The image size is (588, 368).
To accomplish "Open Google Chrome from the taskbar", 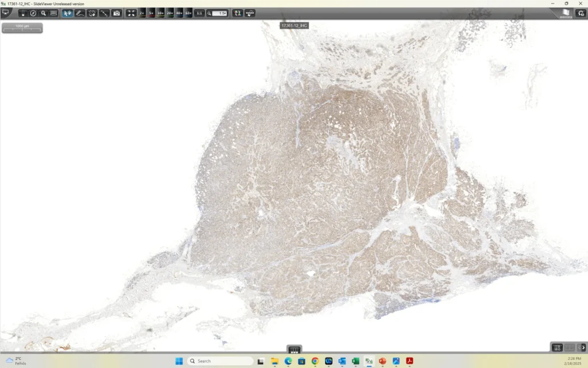I will pyautogui.click(x=315, y=361).
